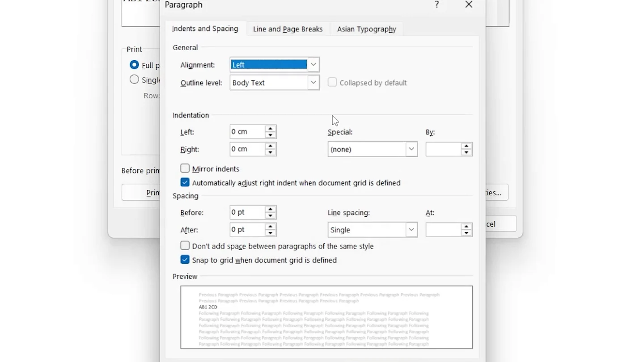Image resolution: width=644 pixels, height=362 pixels.
Task: Decrease Left indentation with down arrow
Action: (270, 135)
